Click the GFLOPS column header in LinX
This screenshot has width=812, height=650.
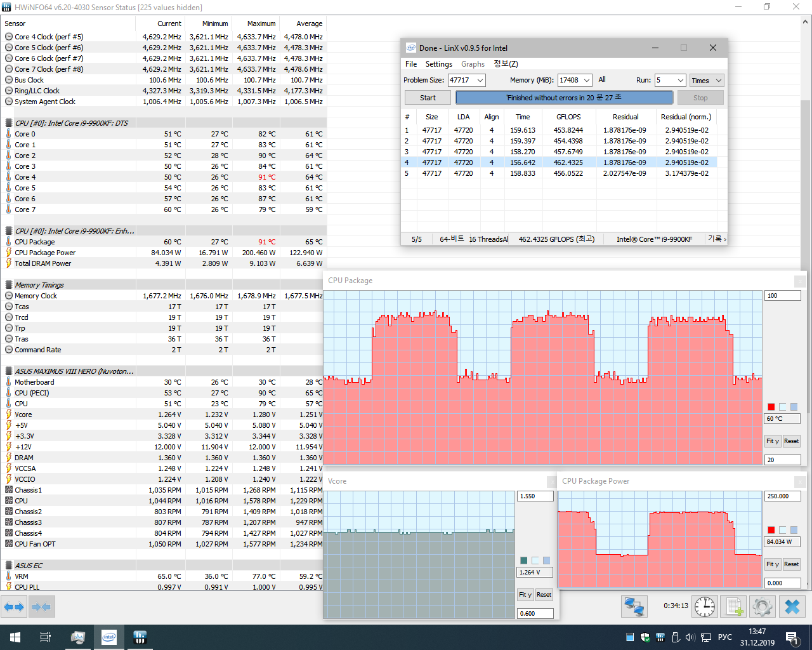click(x=568, y=117)
